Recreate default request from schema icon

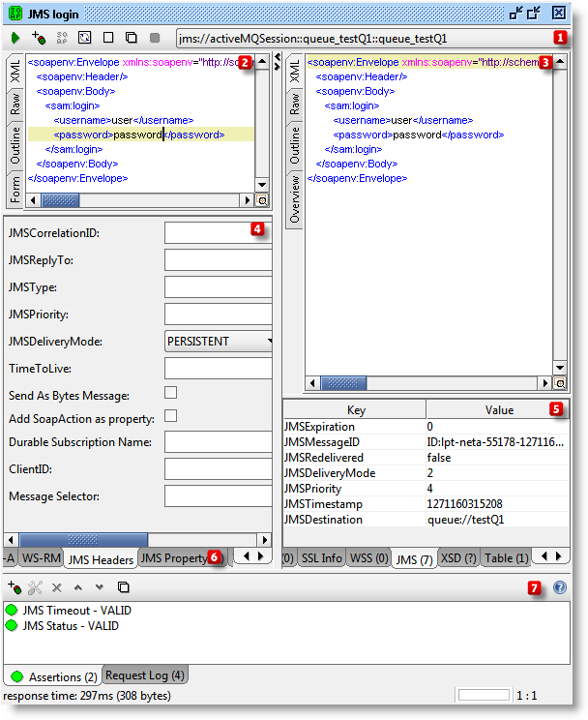point(84,38)
